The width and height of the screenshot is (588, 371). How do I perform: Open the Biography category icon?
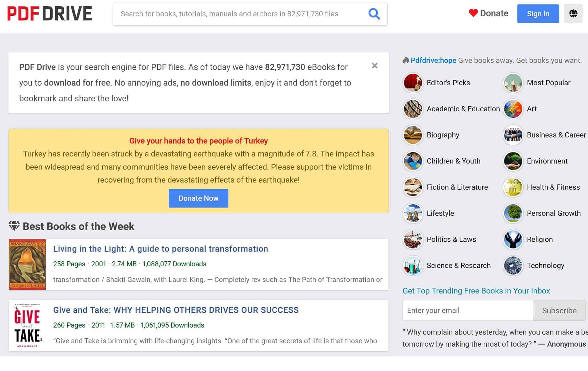(x=412, y=135)
